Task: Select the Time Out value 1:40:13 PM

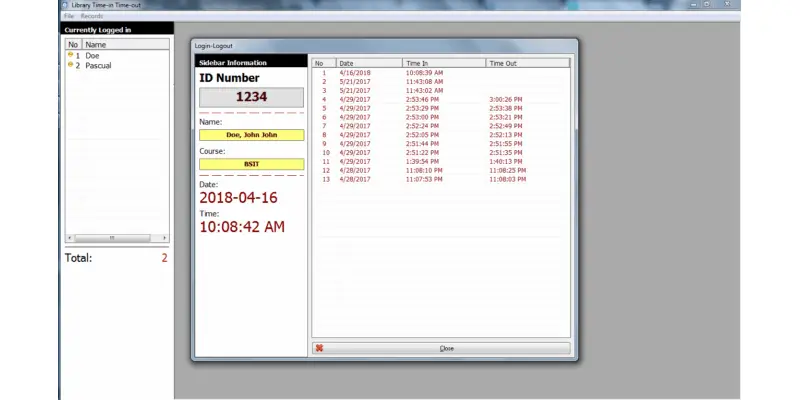Action: click(x=506, y=162)
